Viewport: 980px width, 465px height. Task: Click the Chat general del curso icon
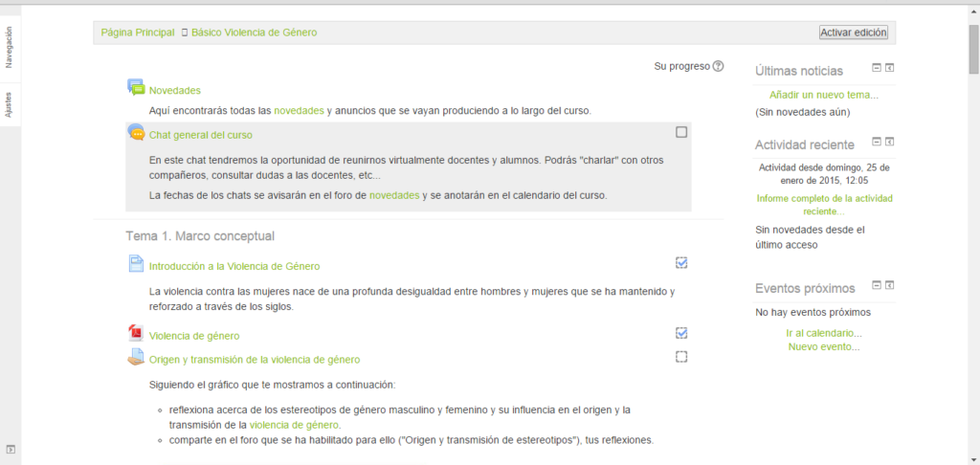click(x=136, y=133)
